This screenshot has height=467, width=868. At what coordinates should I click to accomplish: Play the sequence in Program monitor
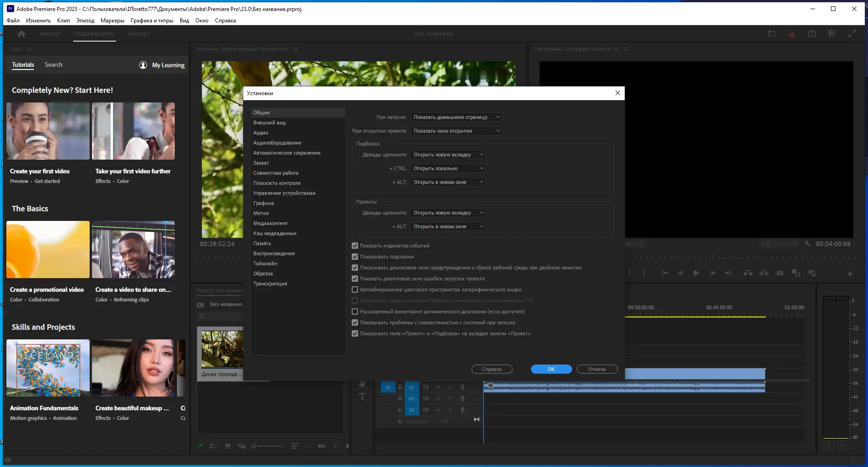click(696, 273)
